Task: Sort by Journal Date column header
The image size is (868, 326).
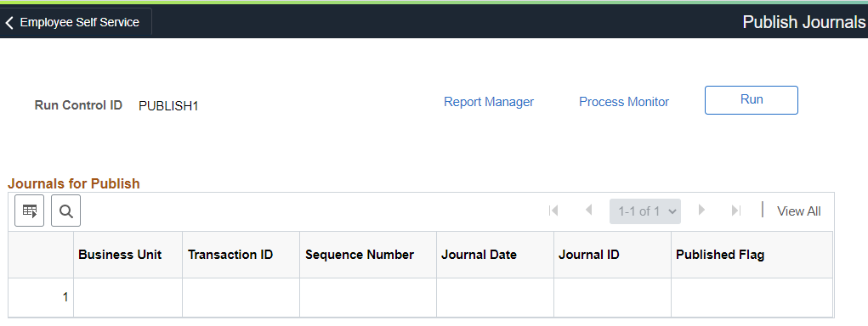Action: point(479,255)
